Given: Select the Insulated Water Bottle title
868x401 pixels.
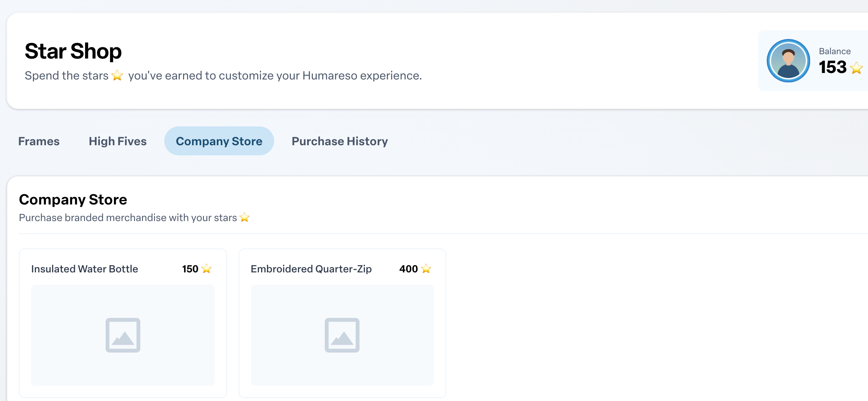Looking at the screenshot, I should [x=85, y=269].
